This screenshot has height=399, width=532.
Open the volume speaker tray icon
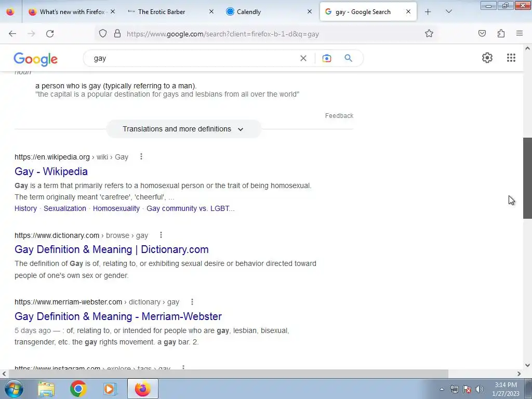(479, 389)
